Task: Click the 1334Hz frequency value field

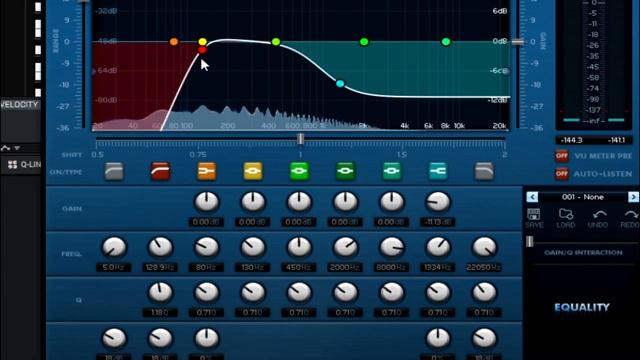Action: click(x=438, y=267)
